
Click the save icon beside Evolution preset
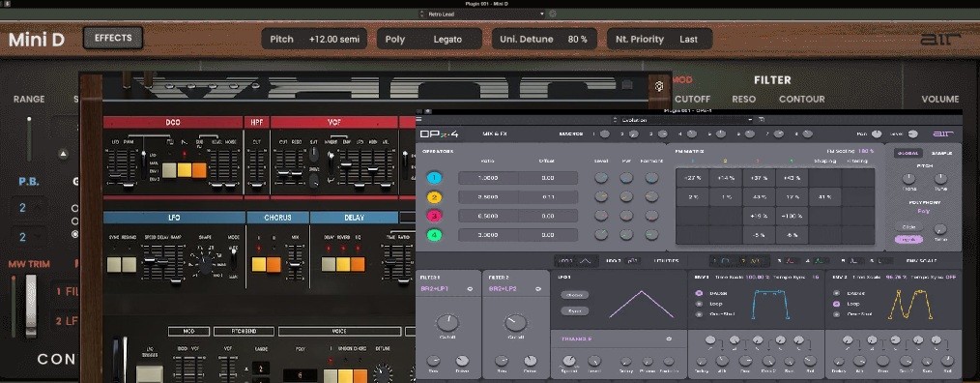(x=762, y=120)
